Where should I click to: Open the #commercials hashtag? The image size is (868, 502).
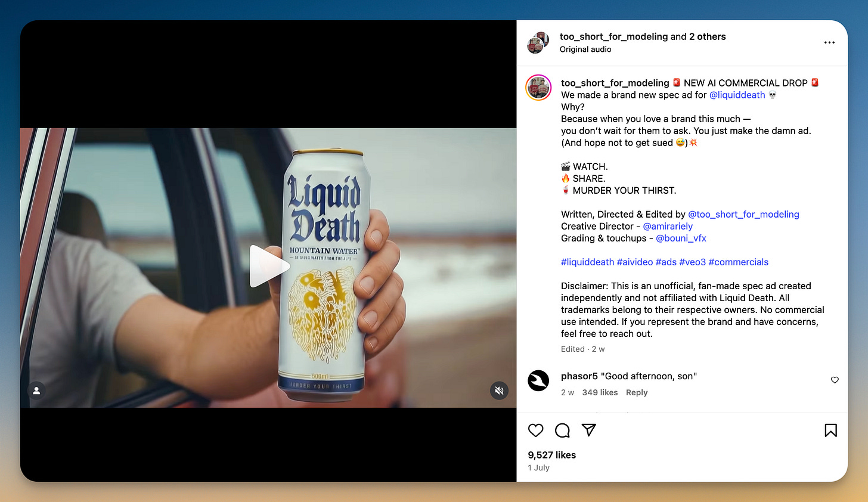pos(738,262)
